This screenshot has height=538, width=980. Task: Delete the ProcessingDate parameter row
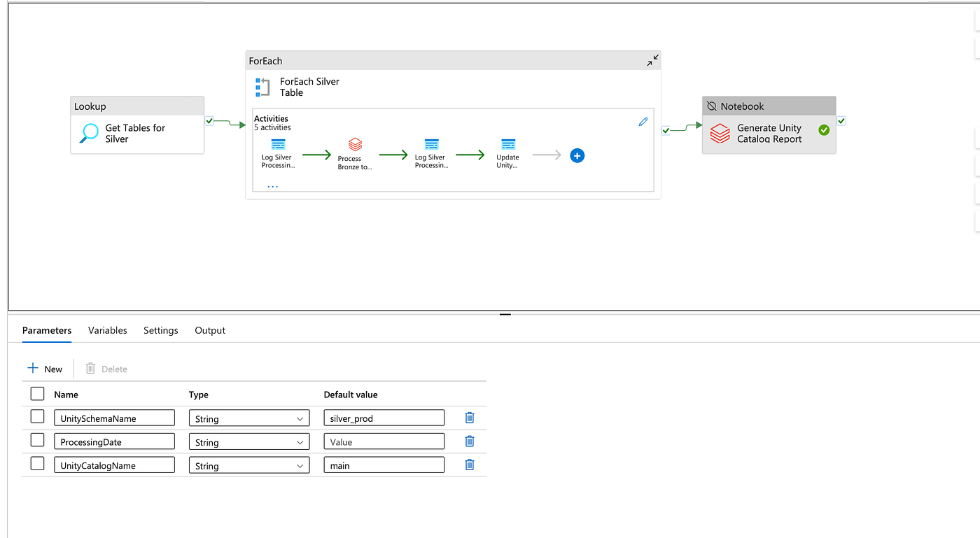tap(470, 441)
